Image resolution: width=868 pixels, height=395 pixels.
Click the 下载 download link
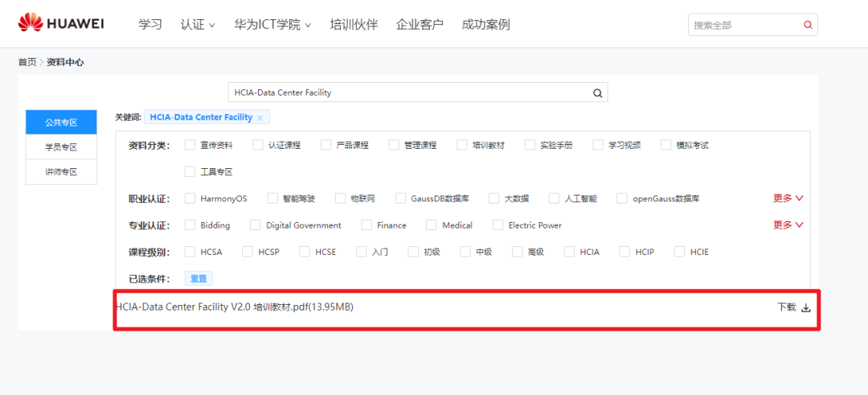[x=787, y=307]
